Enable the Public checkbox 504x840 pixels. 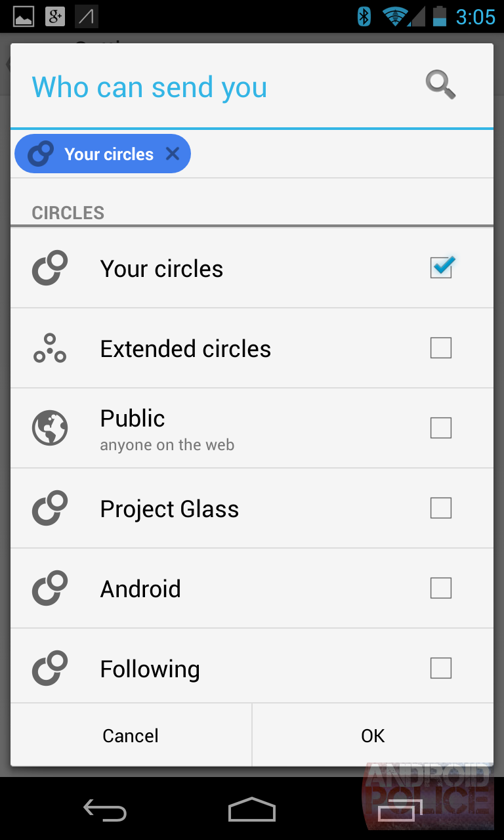pyautogui.click(x=441, y=428)
